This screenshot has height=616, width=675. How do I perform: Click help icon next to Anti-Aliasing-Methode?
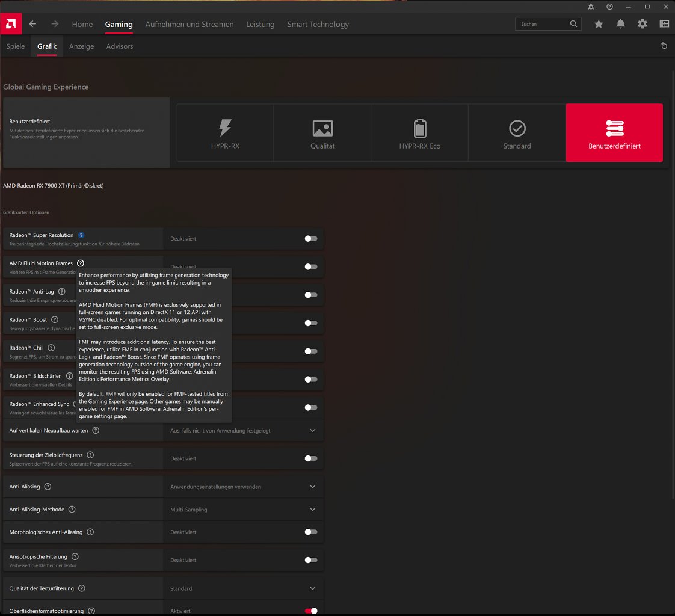pyautogui.click(x=72, y=510)
